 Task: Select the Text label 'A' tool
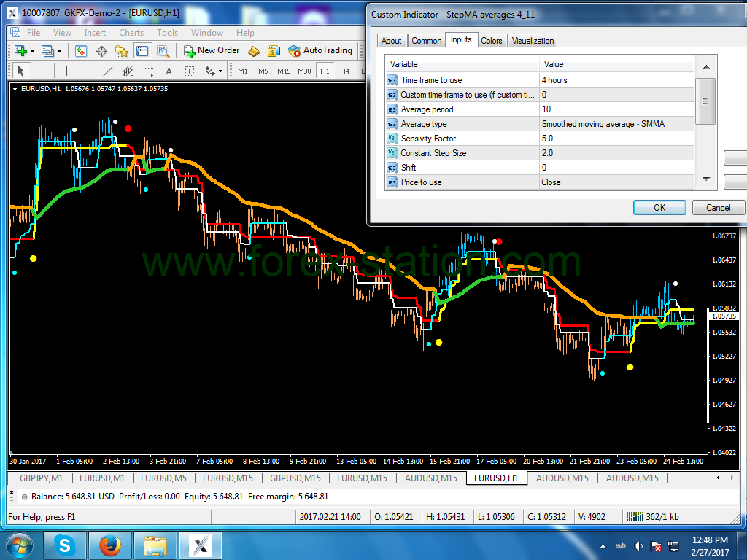169,71
